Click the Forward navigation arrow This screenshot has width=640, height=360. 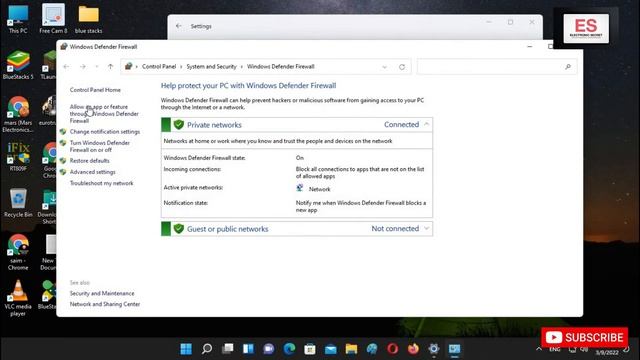[x=82, y=67]
